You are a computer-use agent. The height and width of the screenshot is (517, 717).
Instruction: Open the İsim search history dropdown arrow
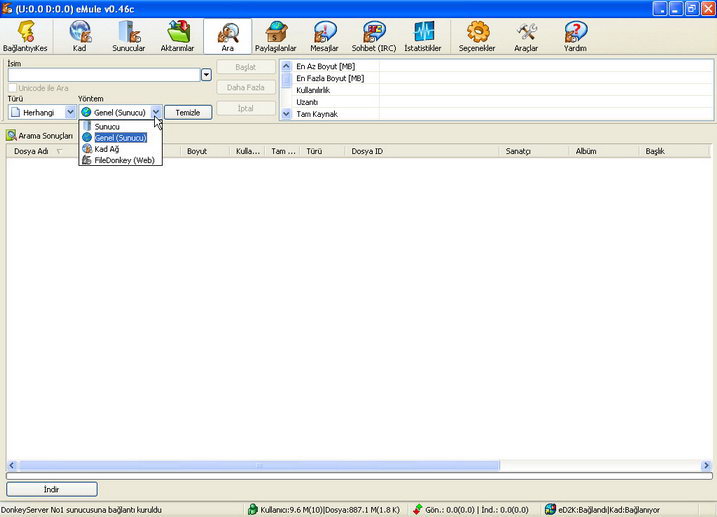pos(206,75)
